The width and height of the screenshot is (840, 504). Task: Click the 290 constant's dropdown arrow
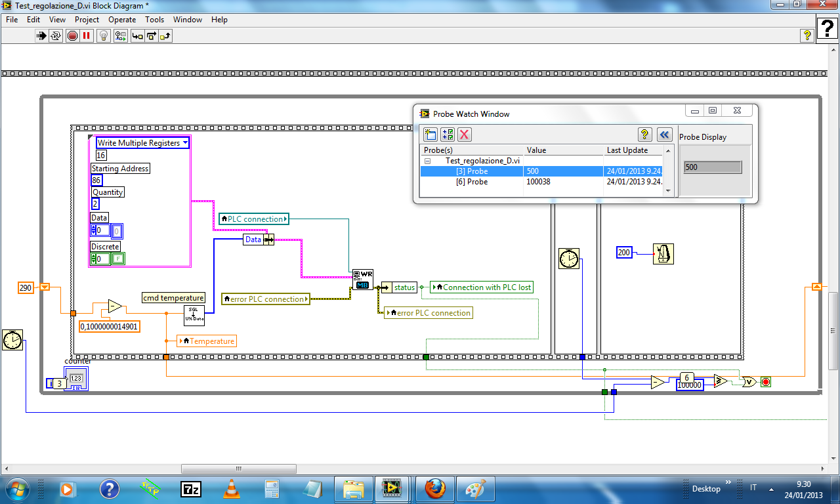(x=45, y=287)
